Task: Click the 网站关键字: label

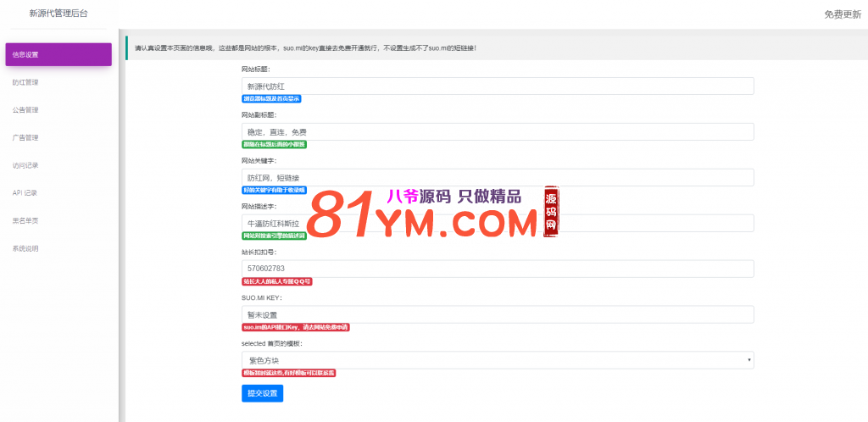Action: coord(259,161)
